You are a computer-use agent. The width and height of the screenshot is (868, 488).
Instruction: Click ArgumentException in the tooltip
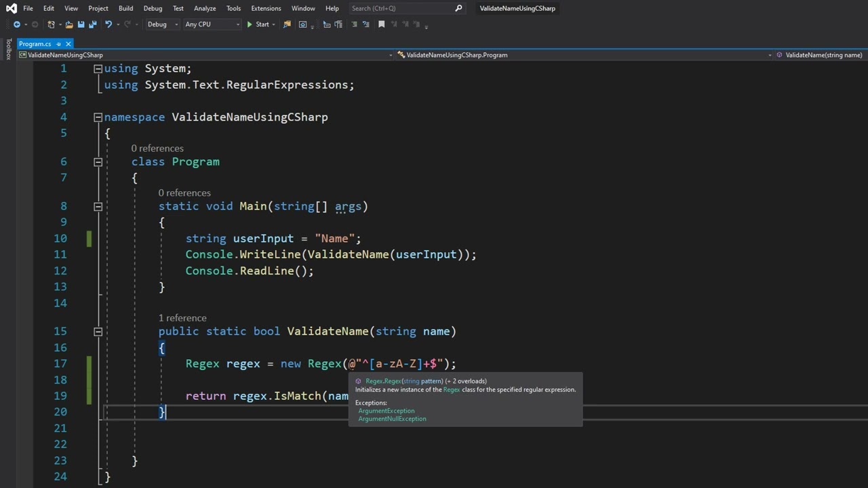click(387, 411)
